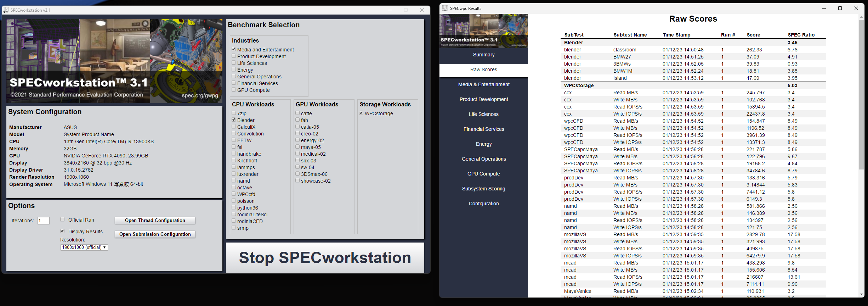This screenshot has height=306, width=868.
Task: Enable the namd CPU workload checkbox
Action: pyautogui.click(x=234, y=180)
